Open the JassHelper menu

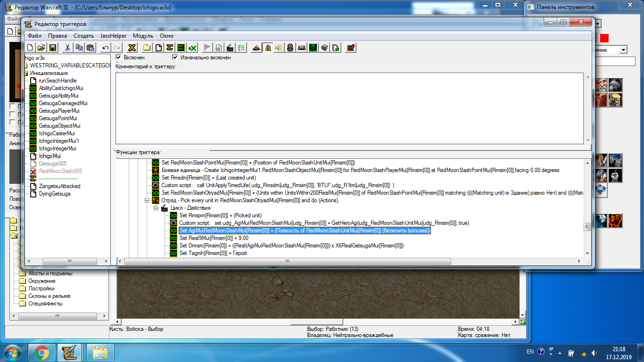click(x=113, y=36)
